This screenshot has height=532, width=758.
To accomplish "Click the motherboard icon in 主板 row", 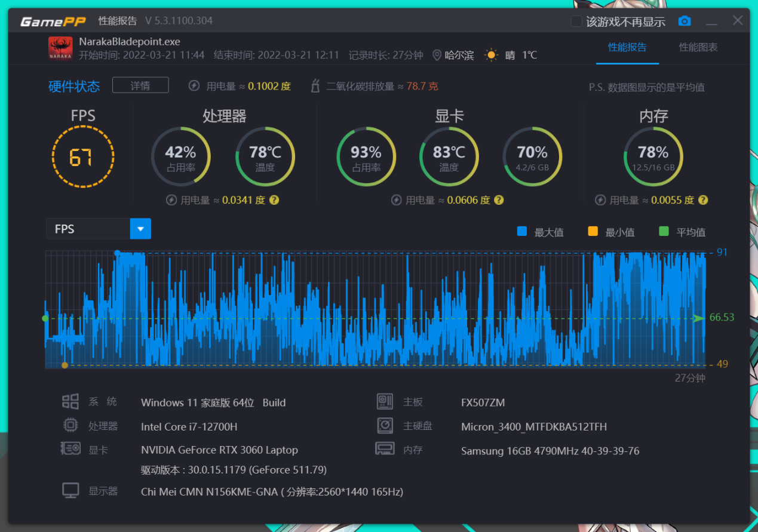I will pyautogui.click(x=385, y=402).
